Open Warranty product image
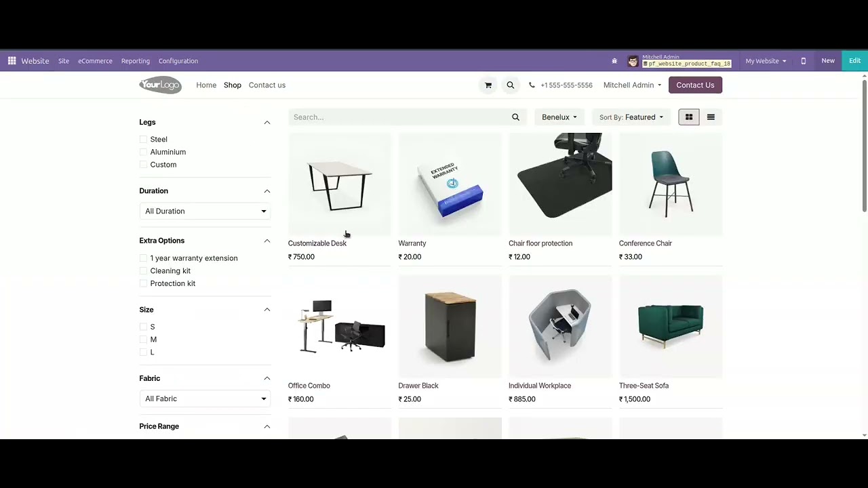 pyautogui.click(x=450, y=184)
